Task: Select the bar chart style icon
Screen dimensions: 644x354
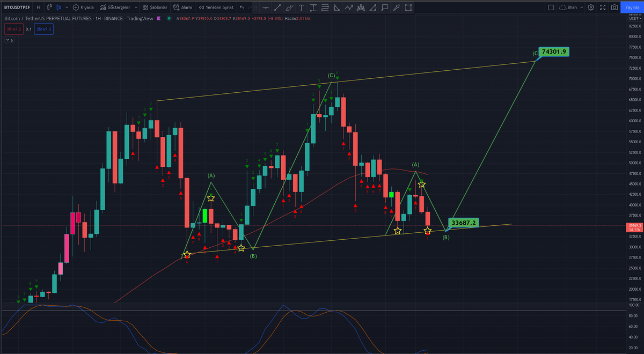Action: 49,8
